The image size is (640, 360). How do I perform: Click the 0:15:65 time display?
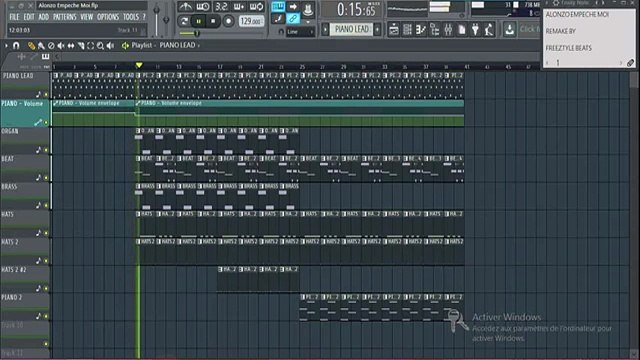point(356,10)
